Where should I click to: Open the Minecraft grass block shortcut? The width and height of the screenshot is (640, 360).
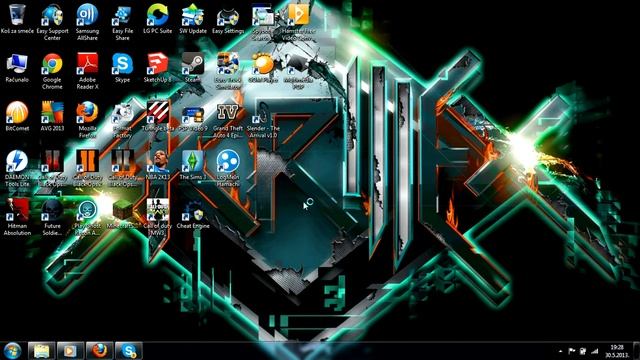pyautogui.click(x=122, y=214)
